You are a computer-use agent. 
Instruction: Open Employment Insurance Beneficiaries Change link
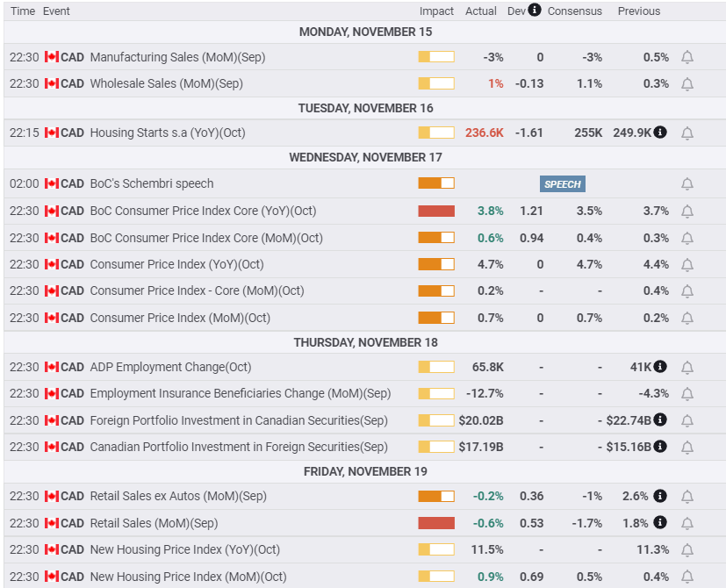point(240,394)
